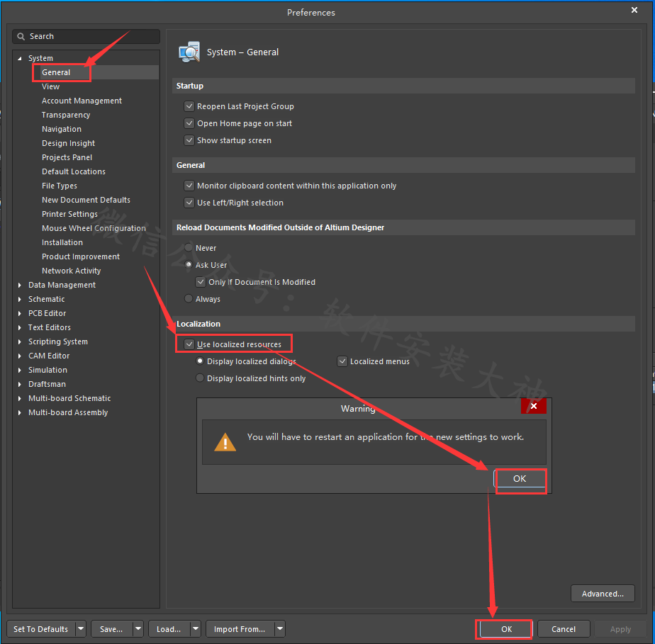Expand the Schematic tree arrow
Viewport: 655px width, 644px height.
point(20,299)
